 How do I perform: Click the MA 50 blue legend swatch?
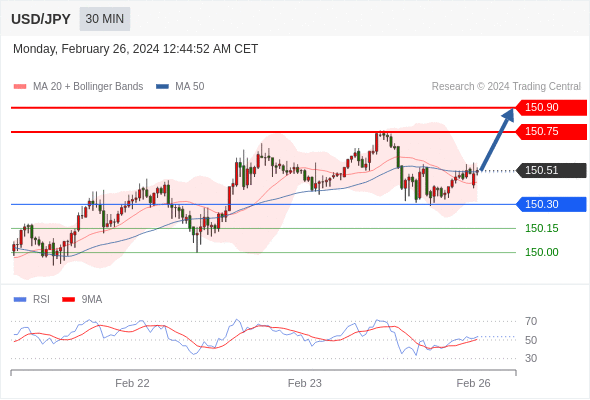162,87
